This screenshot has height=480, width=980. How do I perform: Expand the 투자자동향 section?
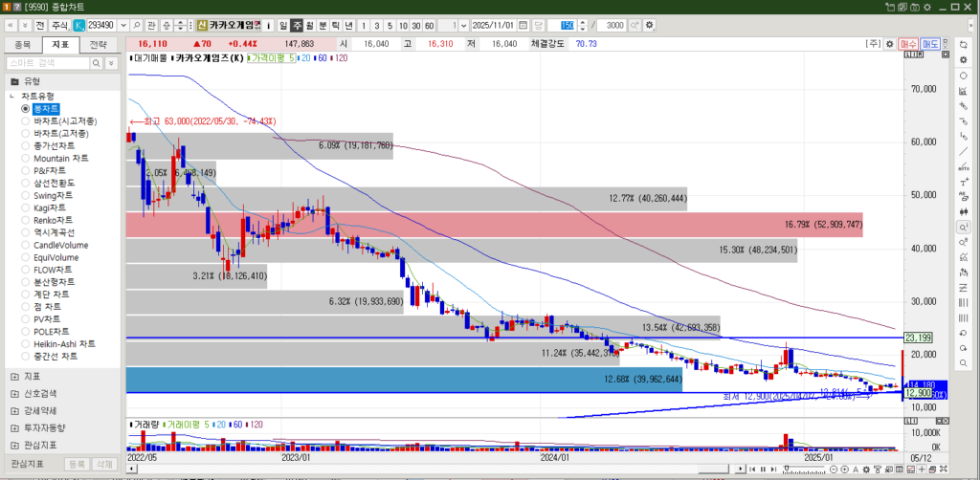14,427
